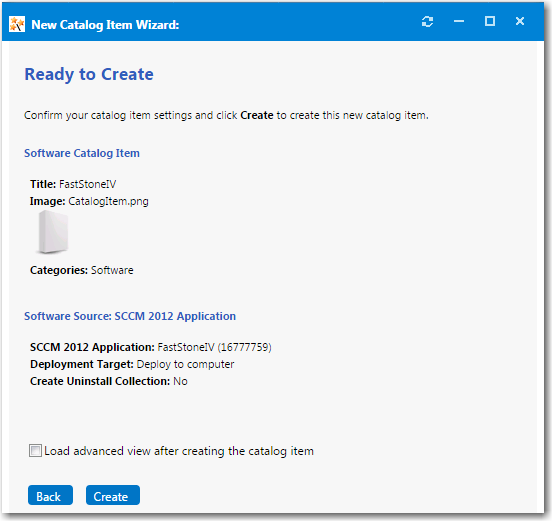The width and height of the screenshot is (552, 521).
Task: Click the Software Catalog Item heading
Action: 82,153
